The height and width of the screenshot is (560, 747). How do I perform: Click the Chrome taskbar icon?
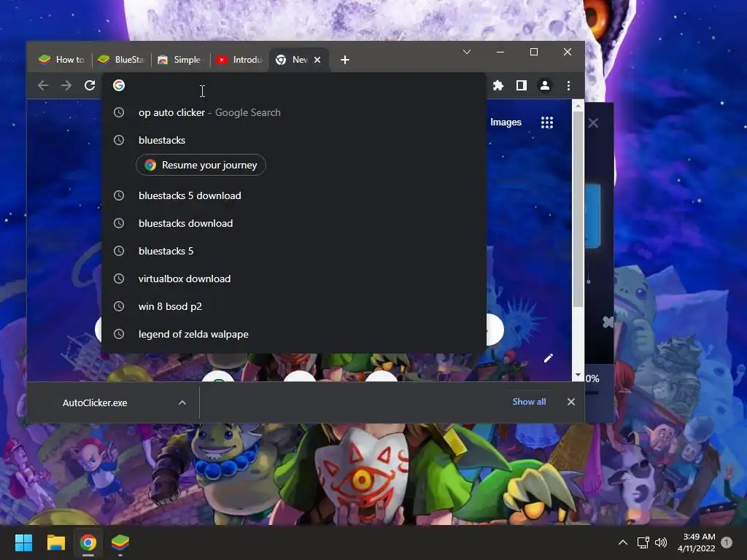[x=88, y=542]
